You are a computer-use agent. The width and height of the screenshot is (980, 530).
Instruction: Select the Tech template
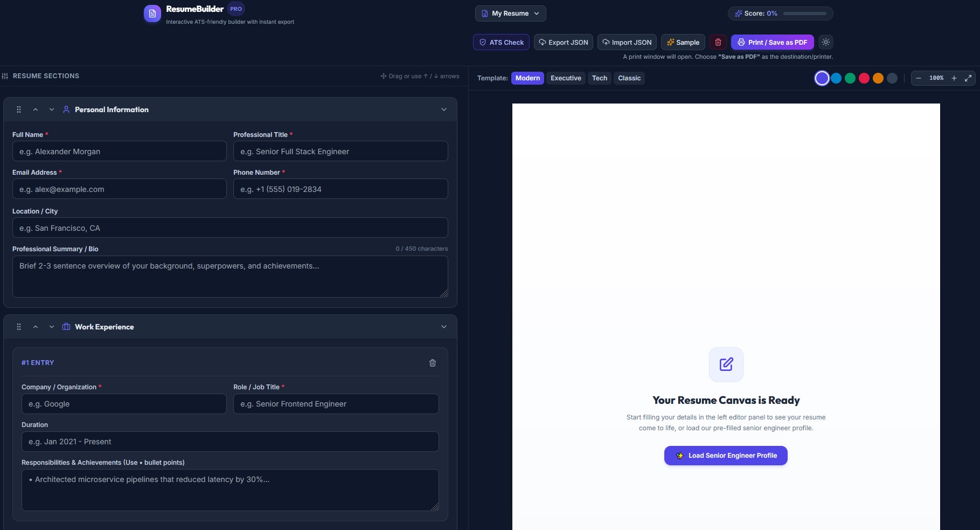coord(600,78)
